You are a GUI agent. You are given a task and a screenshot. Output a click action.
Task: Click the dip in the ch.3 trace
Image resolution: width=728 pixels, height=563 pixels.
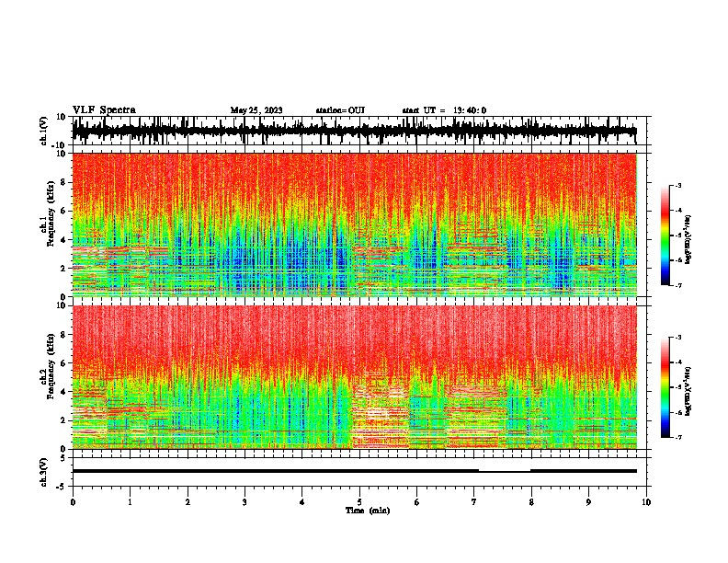tap(505, 472)
